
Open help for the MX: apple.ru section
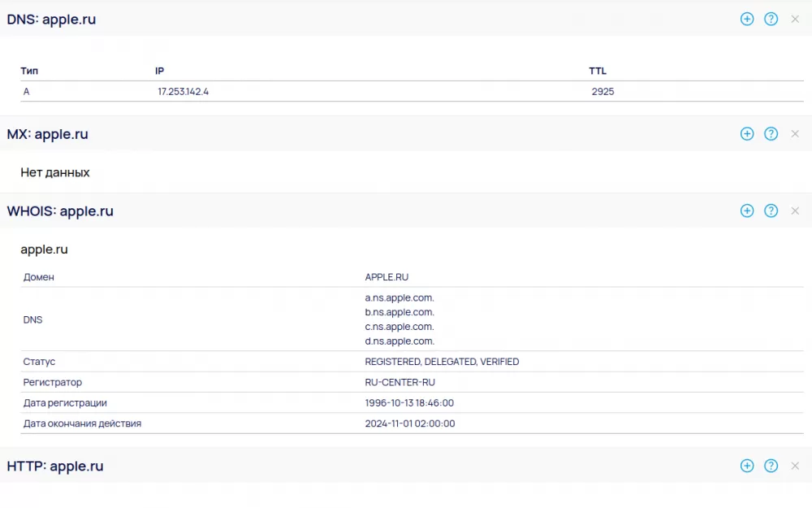click(771, 134)
